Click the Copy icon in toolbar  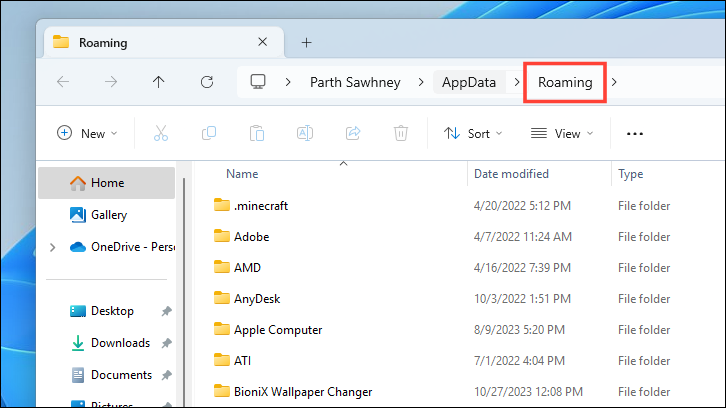click(x=209, y=133)
